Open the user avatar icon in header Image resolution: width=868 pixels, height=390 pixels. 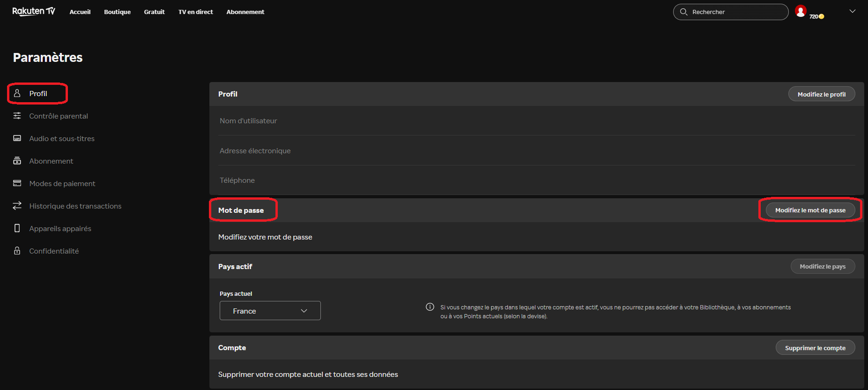(801, 11)
